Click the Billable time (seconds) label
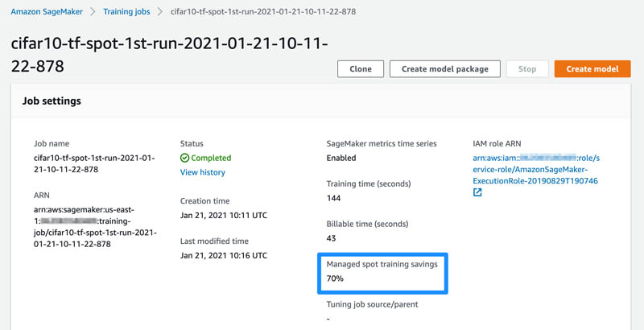 (x=367, y=224)
